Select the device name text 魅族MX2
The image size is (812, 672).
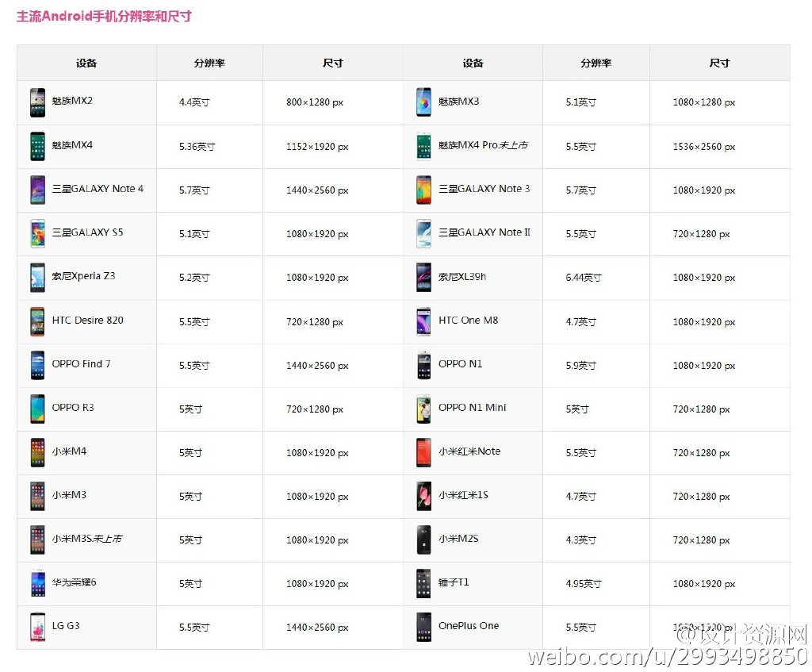pyautogui.click(x=72, y=101)
